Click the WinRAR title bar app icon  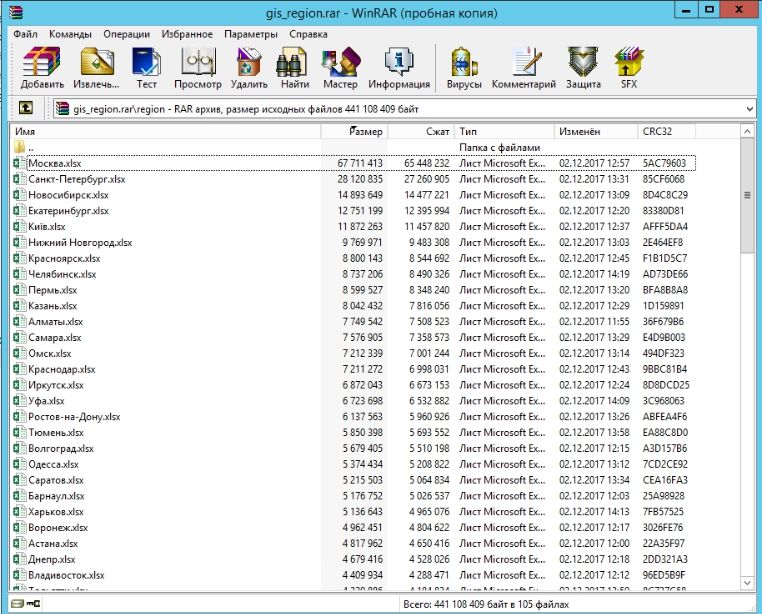click(16, 11)
